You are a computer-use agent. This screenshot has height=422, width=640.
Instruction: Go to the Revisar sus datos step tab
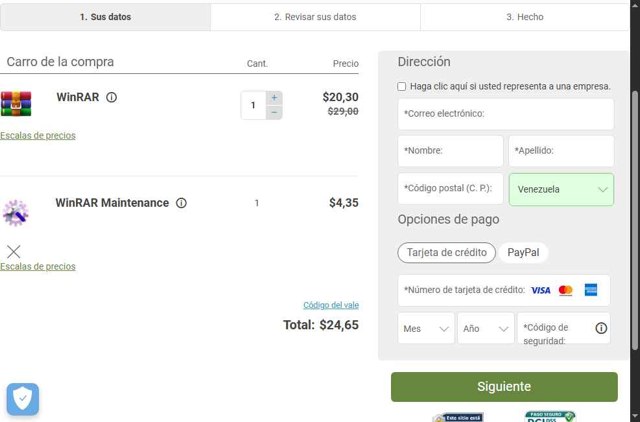pos(315,17)
